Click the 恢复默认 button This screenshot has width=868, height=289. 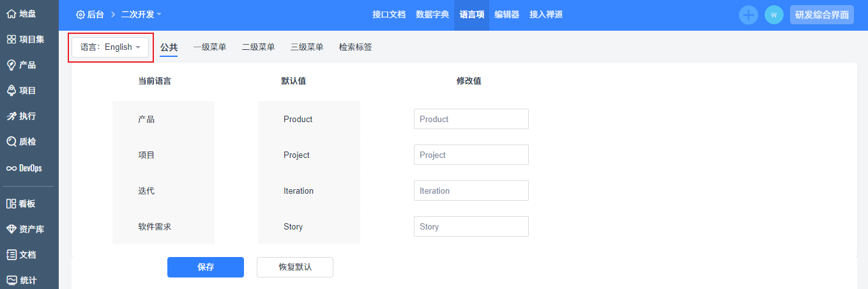tap(295, 267)
